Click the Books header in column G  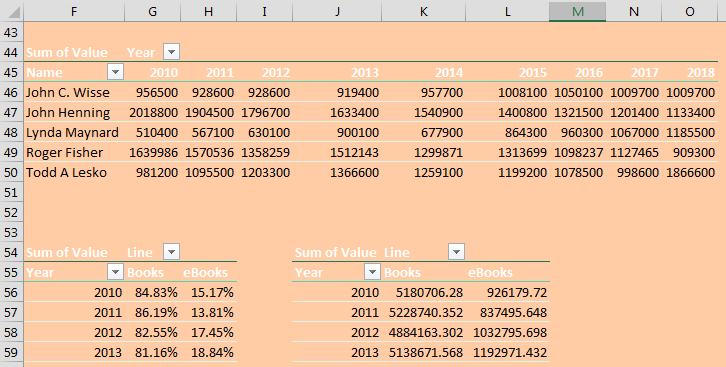tap(145, 272)
